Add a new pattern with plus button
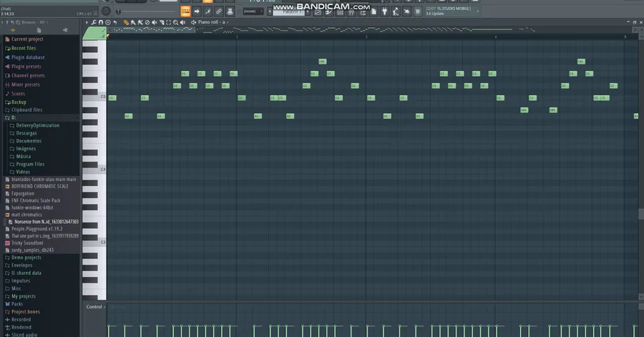644x337 pixels. point(308,11)
